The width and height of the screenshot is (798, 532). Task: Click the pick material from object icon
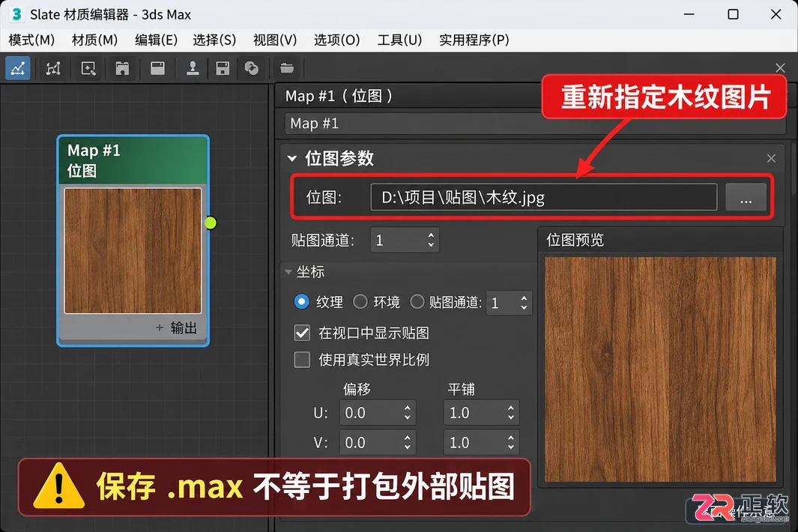88,68
